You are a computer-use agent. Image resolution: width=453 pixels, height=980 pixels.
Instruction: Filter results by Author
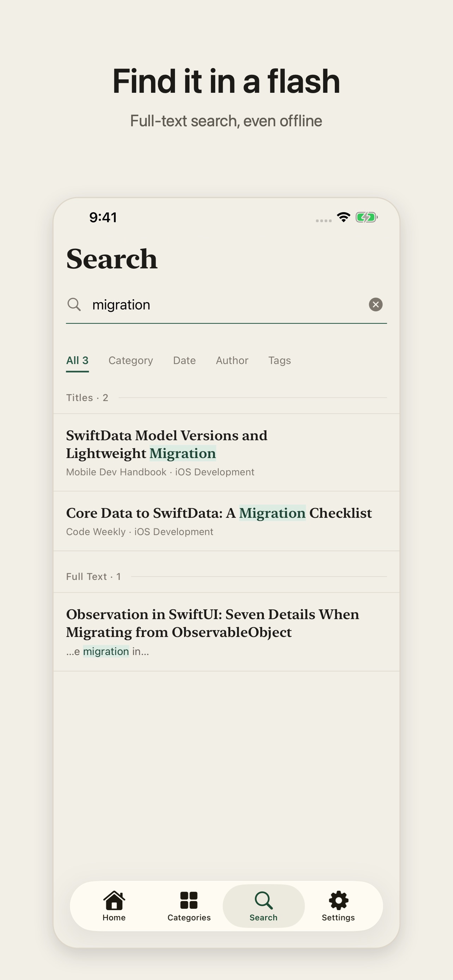(x=232, y=360)
